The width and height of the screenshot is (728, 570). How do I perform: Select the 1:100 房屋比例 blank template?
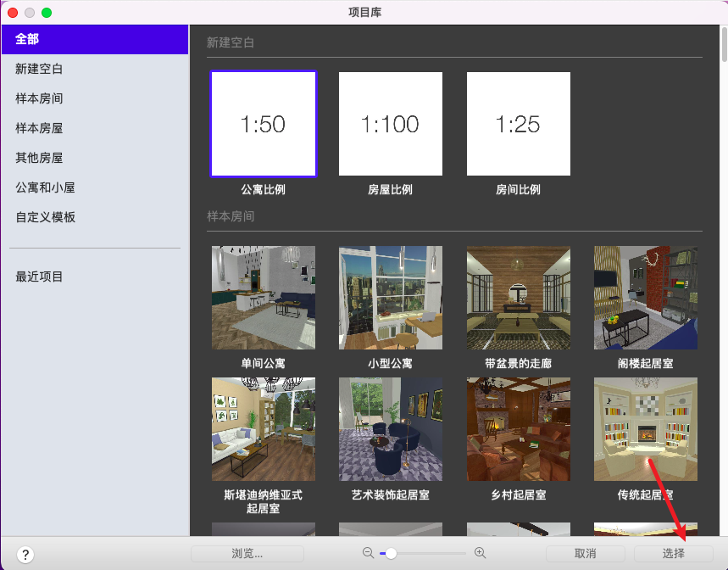pyautogui.click(x=391, y=124)
